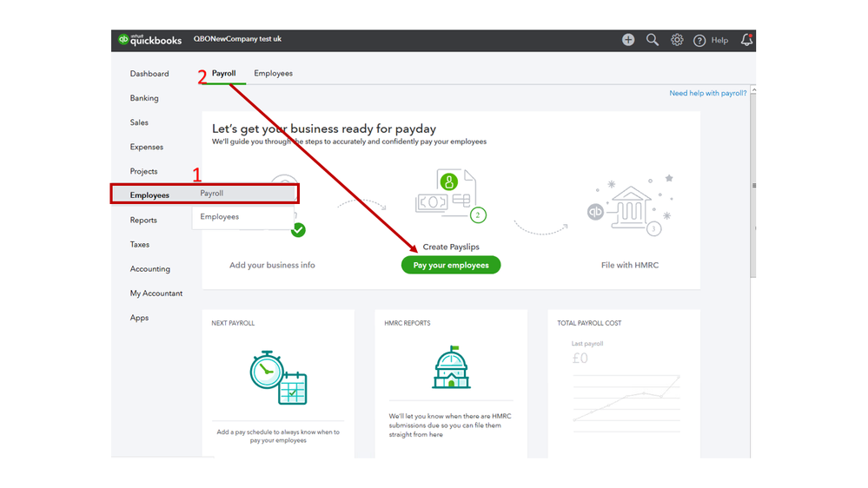Viewport: 868px width, 488px height.
Task: Click the File with HMRC bank illustration
Action: [630, 205]
